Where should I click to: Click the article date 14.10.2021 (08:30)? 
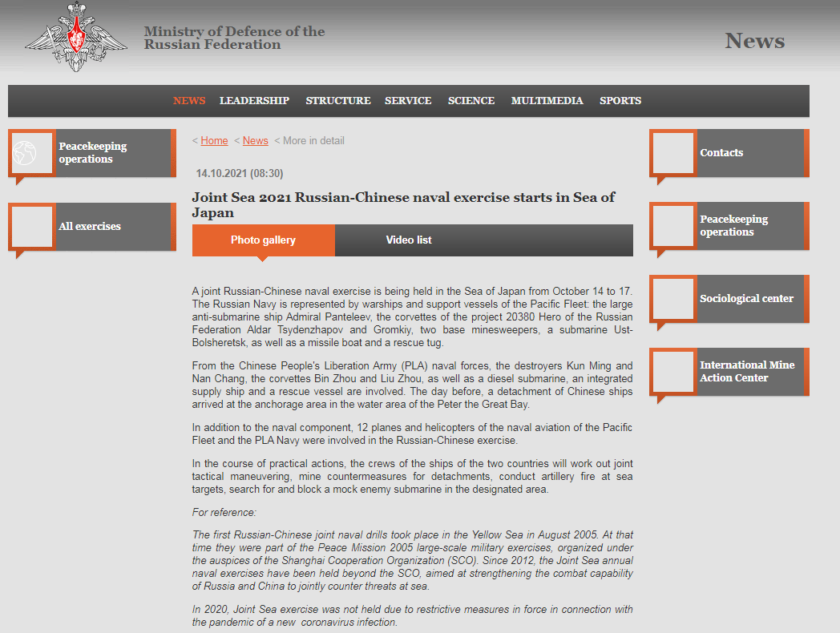pos(240,174)
